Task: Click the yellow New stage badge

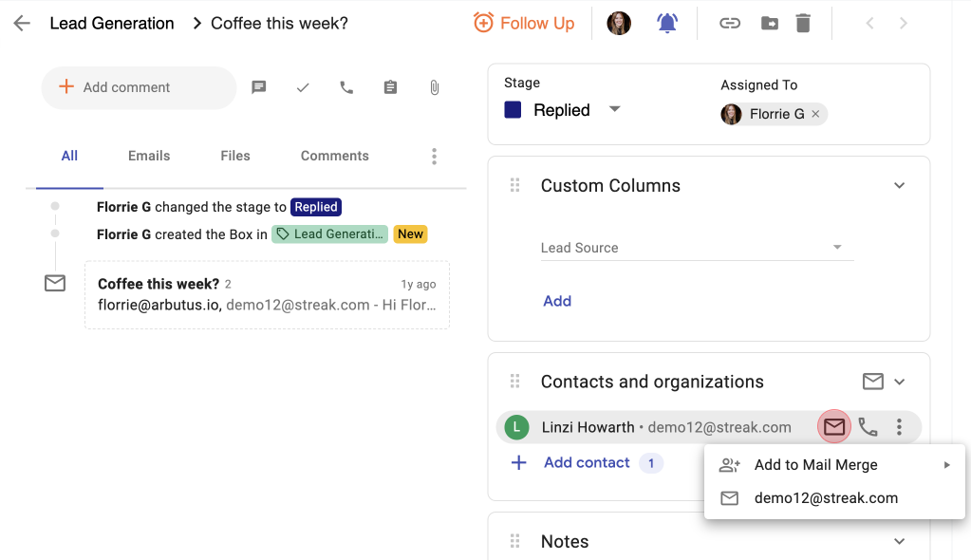Action: [411, 234]
